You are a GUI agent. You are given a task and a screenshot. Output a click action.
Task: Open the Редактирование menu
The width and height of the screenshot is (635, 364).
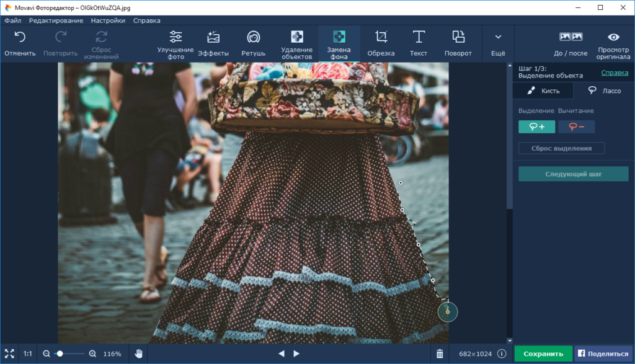(x=56, y=20)
